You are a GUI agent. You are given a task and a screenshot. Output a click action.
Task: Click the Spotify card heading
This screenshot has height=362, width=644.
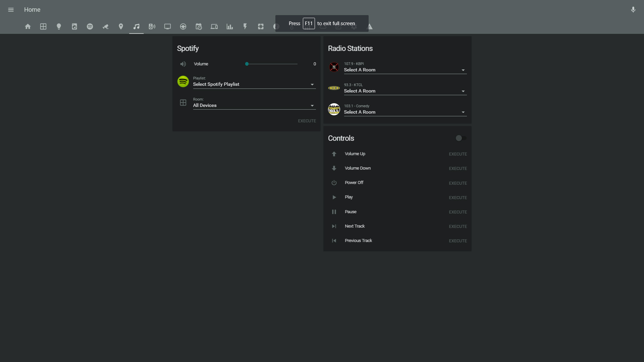(188, 49)
